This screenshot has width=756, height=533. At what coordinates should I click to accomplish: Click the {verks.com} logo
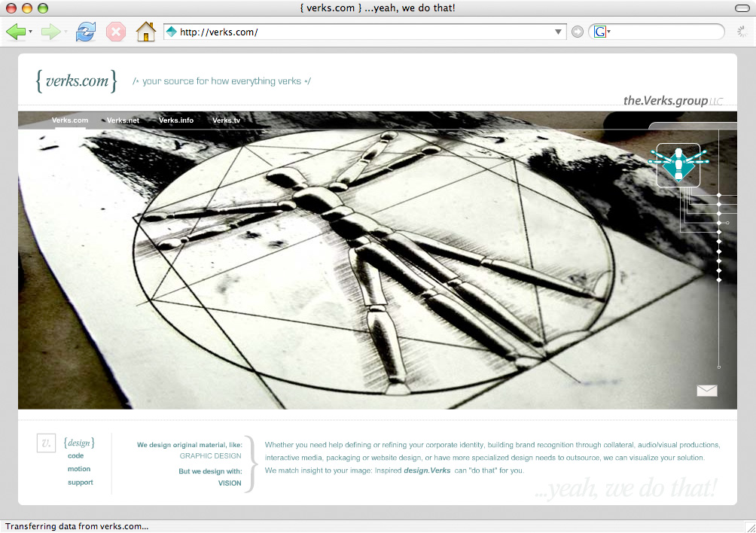pos(77,81)
